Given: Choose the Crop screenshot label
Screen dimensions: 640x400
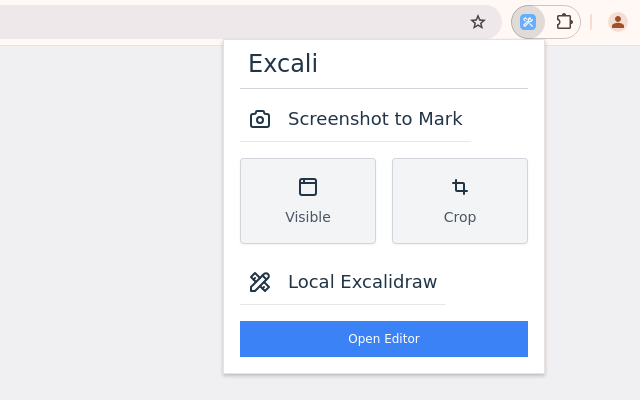Looking at the screenshot, I should point(460,217).
